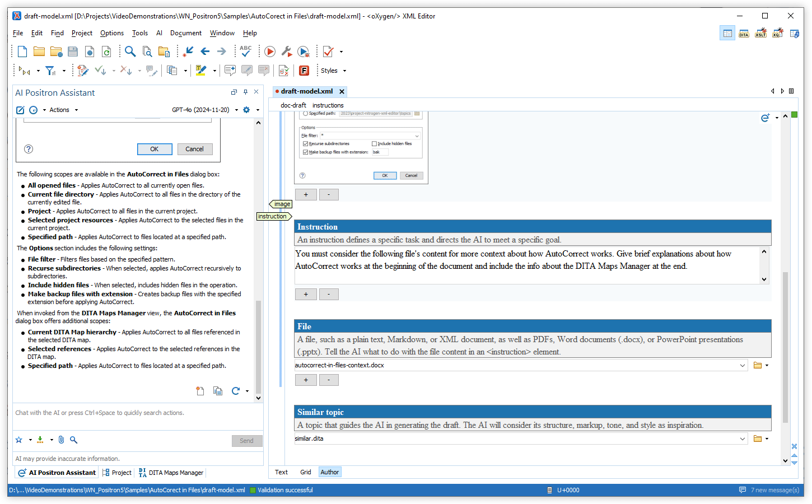Image resolution: width=812 pixels, height=504 pixels.
Task: Click the favorites star icon below the chat box
Action: [x=18, y=440]
